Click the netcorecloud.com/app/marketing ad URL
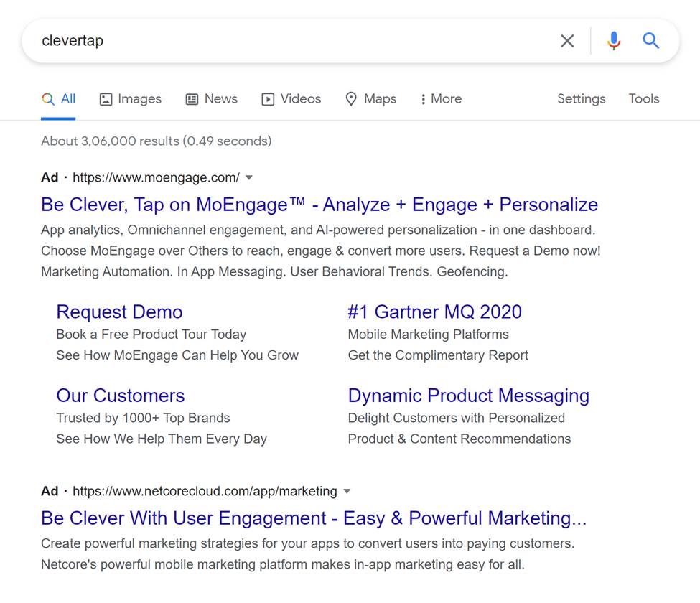The height and width of the screenshot is (603, 700). tap(205, 492)
